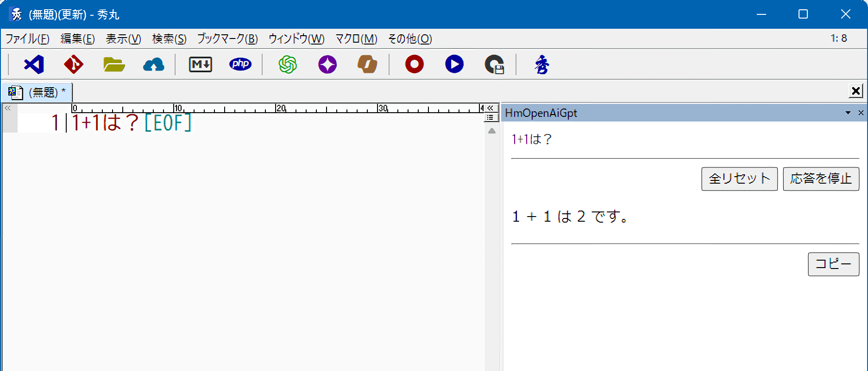Image resolution: width=868 pixels, height=371 pixels.
Task: Click the blue cloud upload icon
Action: coord(153,64)
